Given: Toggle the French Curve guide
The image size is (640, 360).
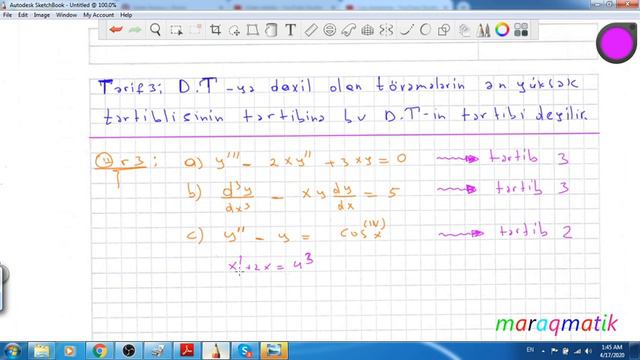Looking at the screenshot, I should [348, 30].
